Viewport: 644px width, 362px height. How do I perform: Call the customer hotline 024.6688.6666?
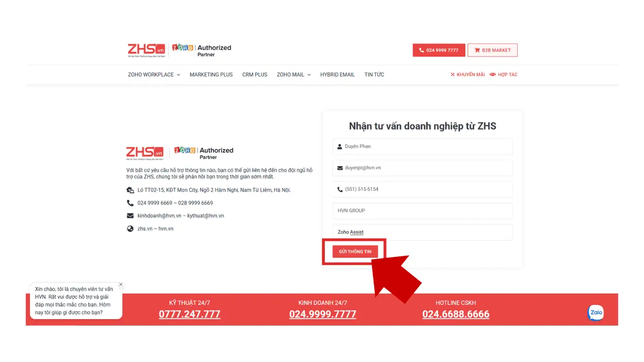456,314
